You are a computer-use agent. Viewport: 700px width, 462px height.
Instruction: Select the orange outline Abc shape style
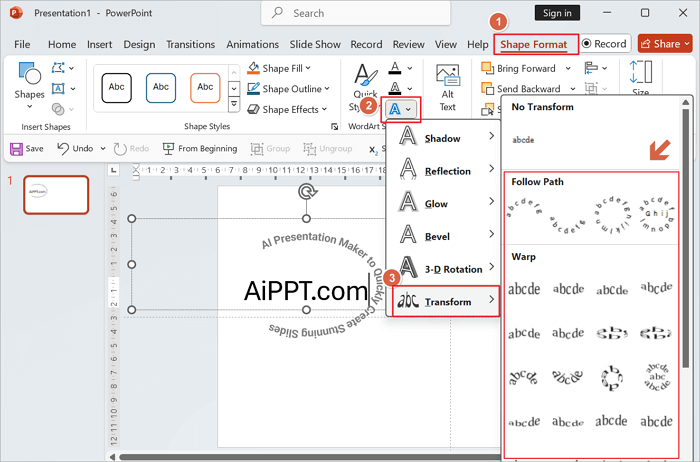[x=205, y=87]
